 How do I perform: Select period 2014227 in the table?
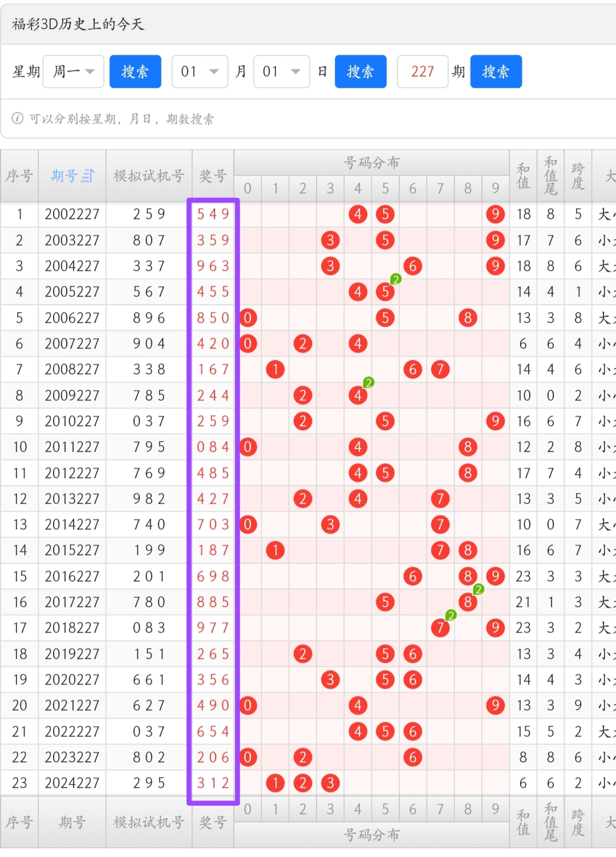72,524
